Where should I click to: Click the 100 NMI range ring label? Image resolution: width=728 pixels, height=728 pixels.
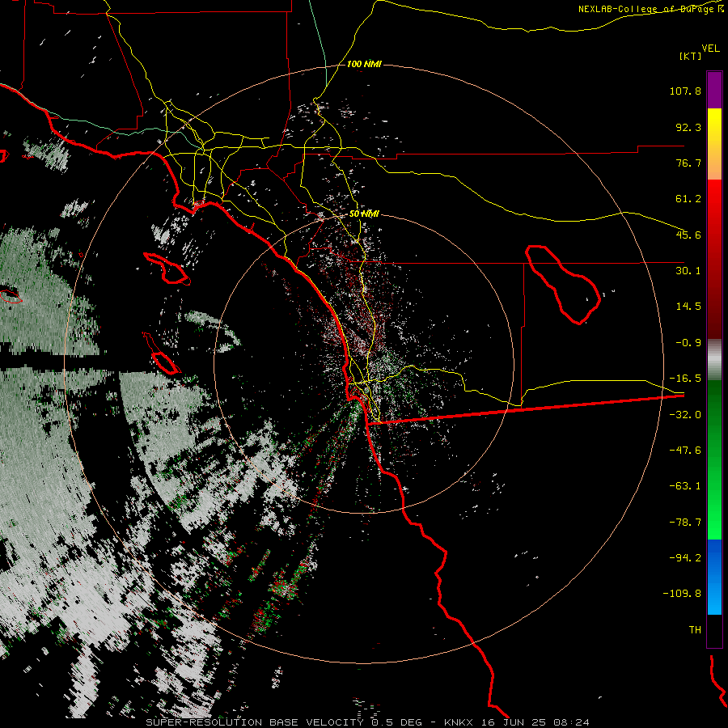pyautogui.click(x=364, y=64)
